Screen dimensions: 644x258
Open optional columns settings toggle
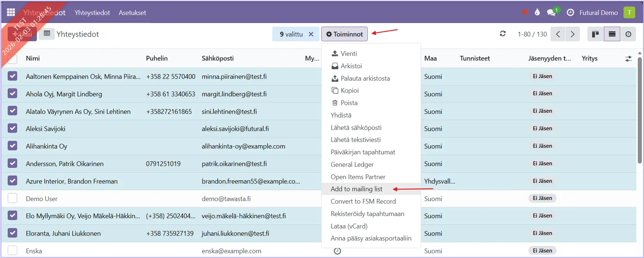tap(628, 58)
